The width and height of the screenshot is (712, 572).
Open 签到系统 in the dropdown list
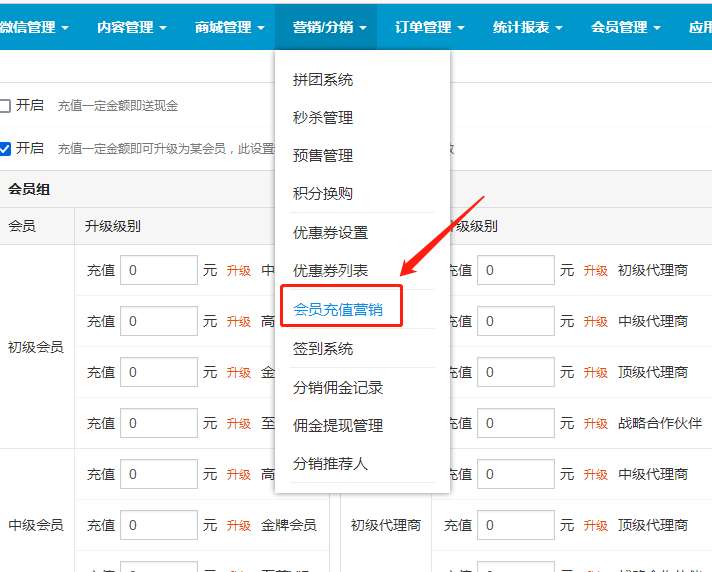pos(323,349)
